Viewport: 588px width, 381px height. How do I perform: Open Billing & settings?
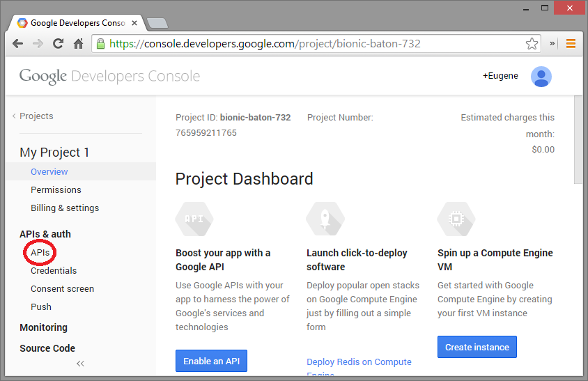65,208
